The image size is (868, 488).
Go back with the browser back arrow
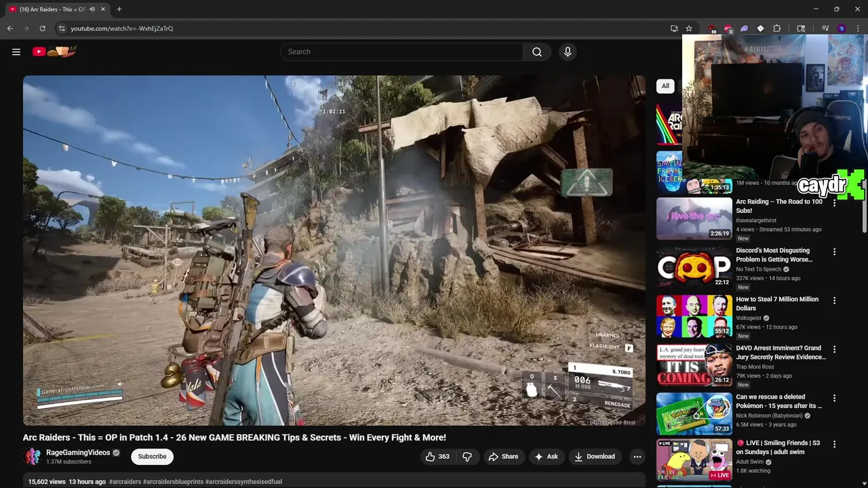click(x=9, y=28)
